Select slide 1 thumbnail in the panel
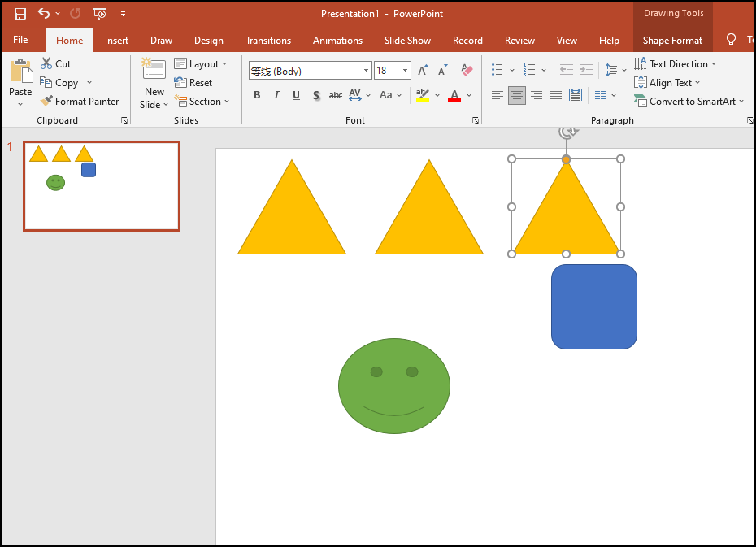The width and height of the screenshot is (756, 547). tap(101, 185)
